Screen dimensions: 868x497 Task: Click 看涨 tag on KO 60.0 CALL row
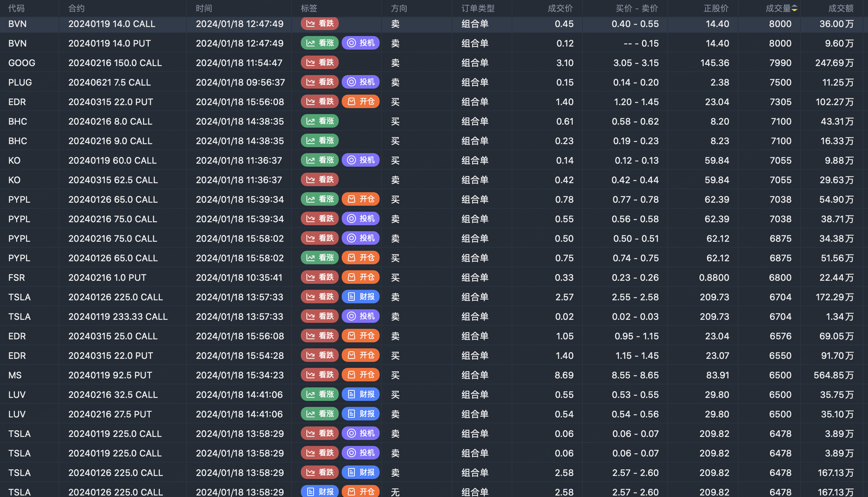(320, 160)
